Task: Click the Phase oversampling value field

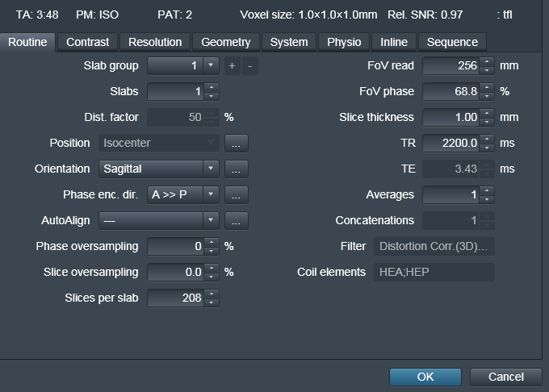Action: [x=176, y=247]
